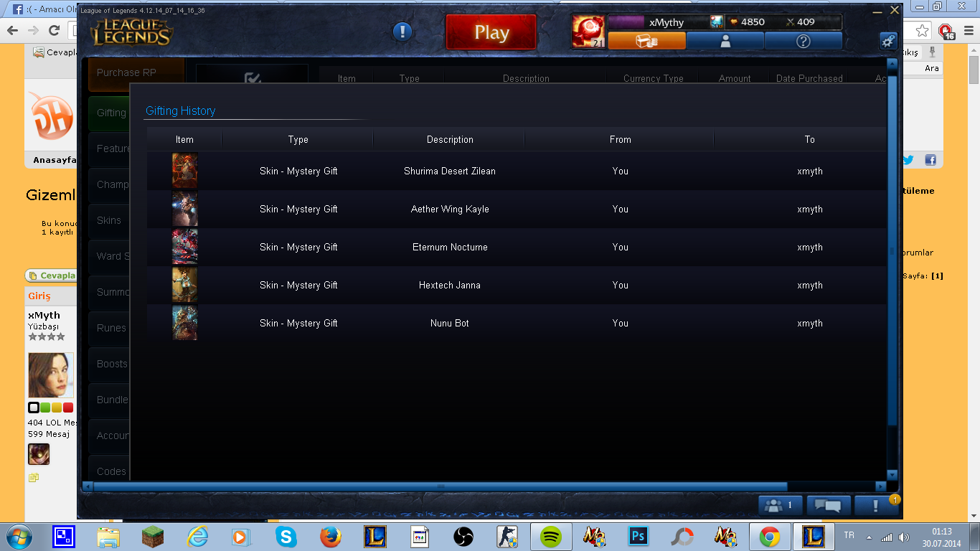Click the Facebook share icon on the forum page
The width and height of the screenshot is (980, 551).
click(x=930, y=160)
